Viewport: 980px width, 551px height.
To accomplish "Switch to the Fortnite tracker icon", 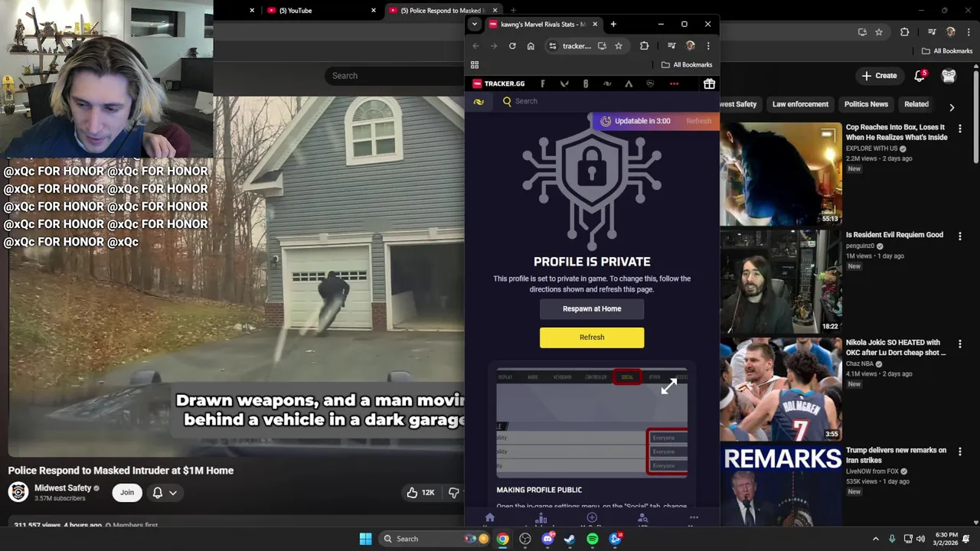I will click(543, 83).
